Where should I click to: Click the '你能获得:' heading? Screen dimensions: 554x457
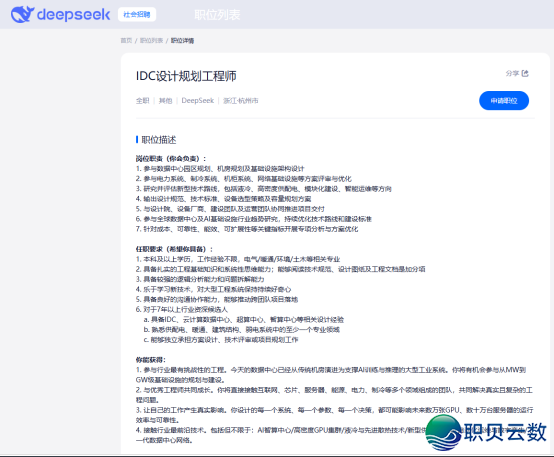(151, 360)
